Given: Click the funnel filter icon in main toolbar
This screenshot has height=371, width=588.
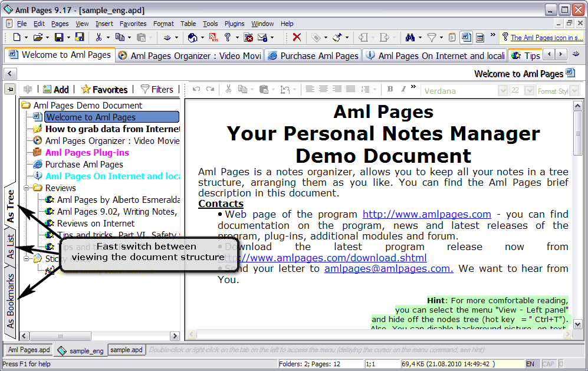Looking at the screenshot, I should (x=432, y=37).
